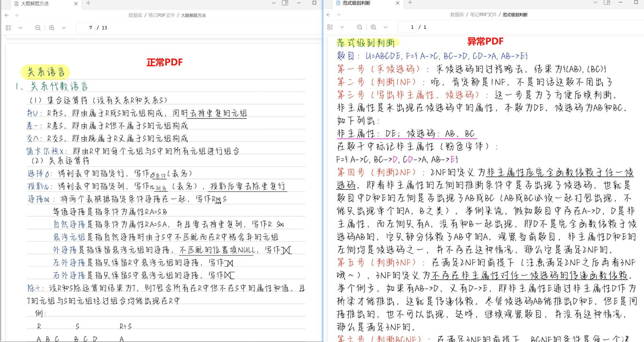Viewport: 644px width, 342px height.
Task: Show thumbnail sidebar in the left PDF viewer
Action: [x=8, y=28]
